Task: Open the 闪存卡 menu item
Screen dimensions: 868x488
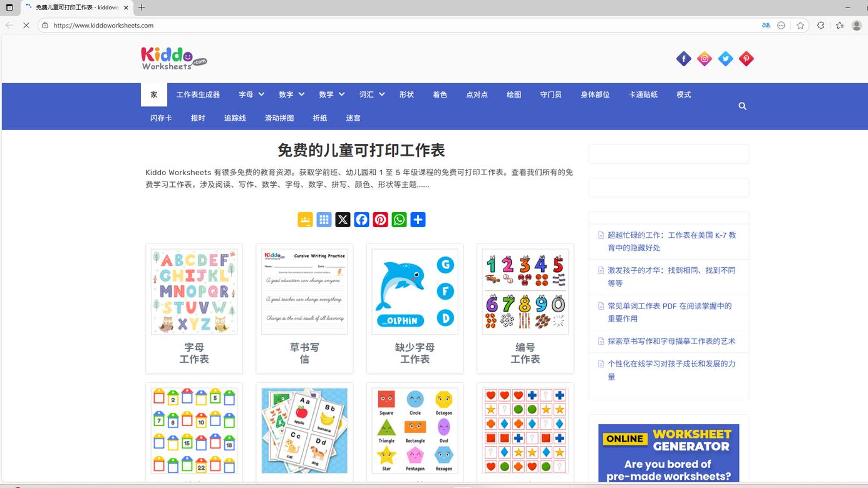Action: point(161,118)
